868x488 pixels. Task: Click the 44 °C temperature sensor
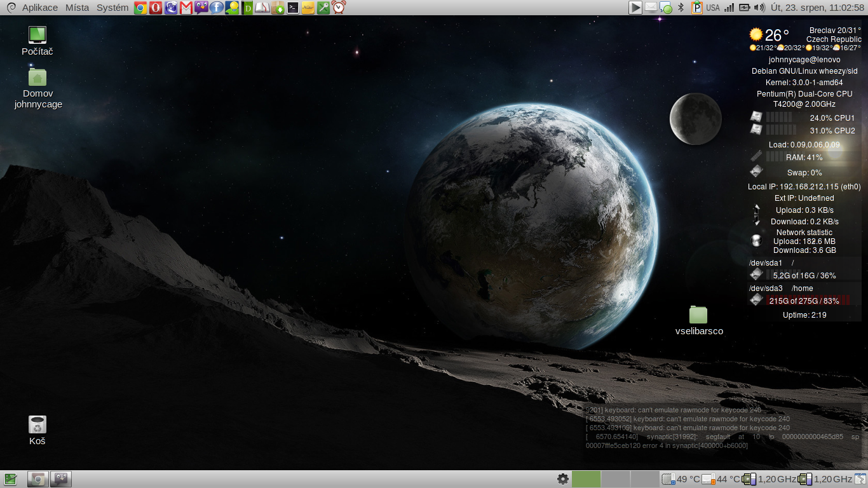[721, 479]
